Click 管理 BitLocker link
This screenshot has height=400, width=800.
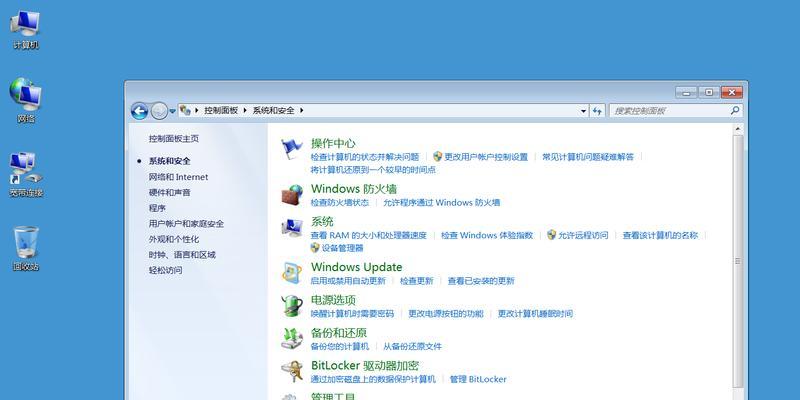pos(478,379)
